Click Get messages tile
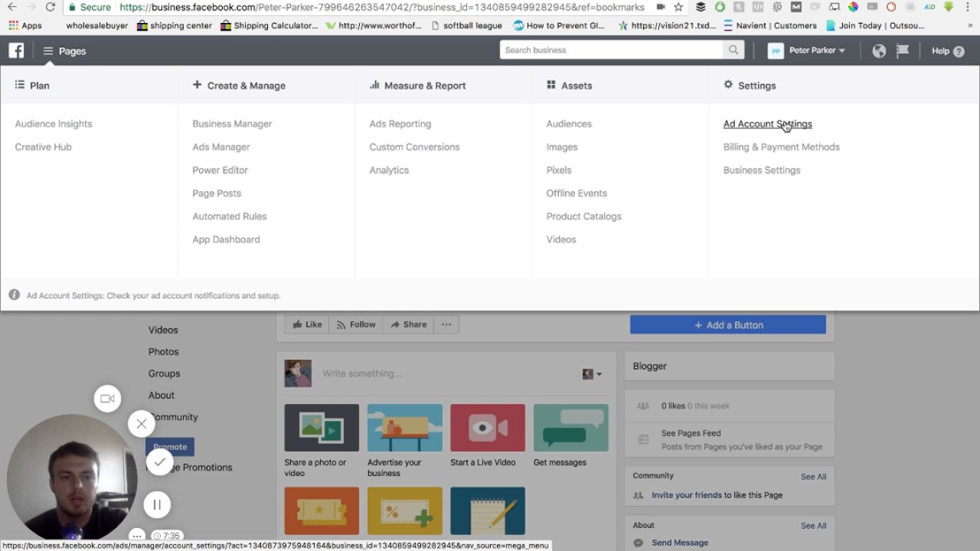The image size is (980, 551). (x=571, y=435)
